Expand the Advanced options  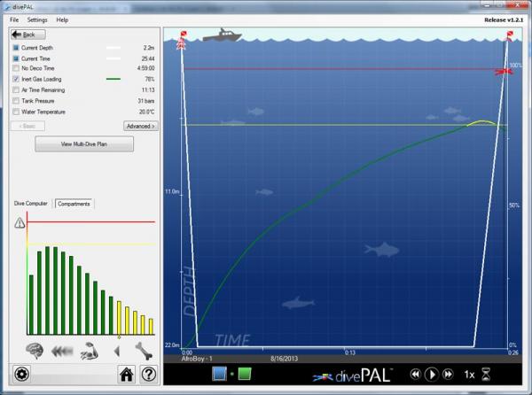point(140,126)
